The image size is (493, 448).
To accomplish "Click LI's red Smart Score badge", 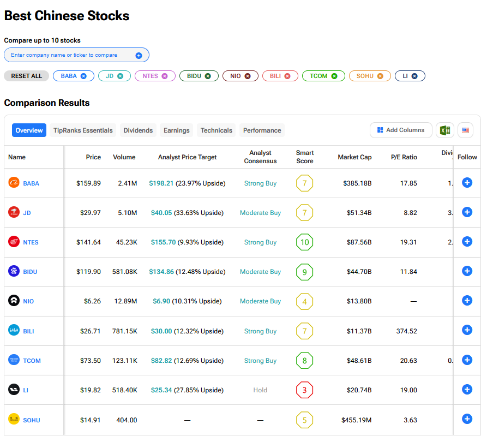I will [304, 390].
